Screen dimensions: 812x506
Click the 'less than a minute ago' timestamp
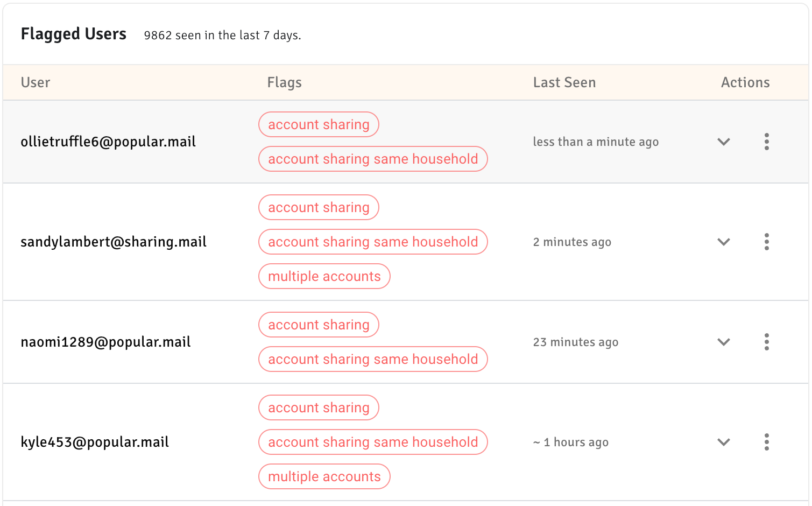coord(596,142)
